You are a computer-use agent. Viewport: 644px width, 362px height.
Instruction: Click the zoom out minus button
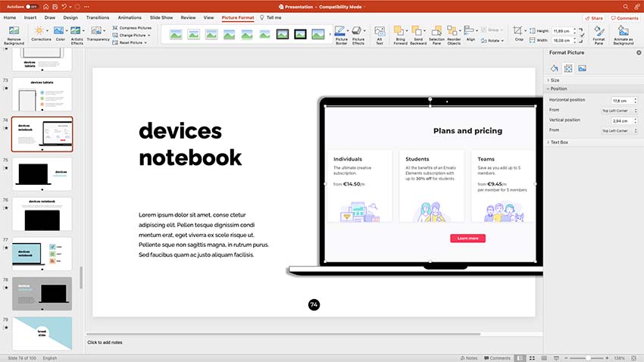[x=566, y=358]
